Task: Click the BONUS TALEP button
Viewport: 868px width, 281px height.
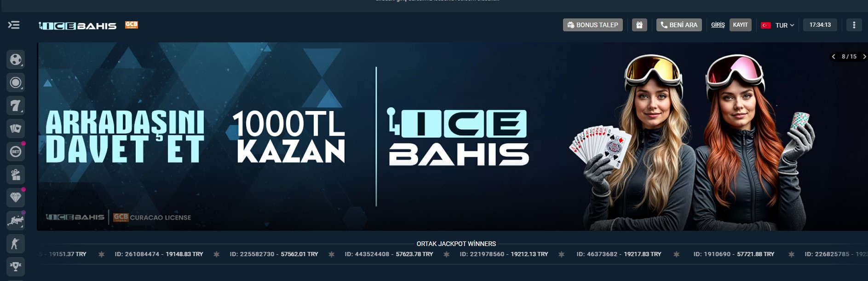Action: (592, 25)
